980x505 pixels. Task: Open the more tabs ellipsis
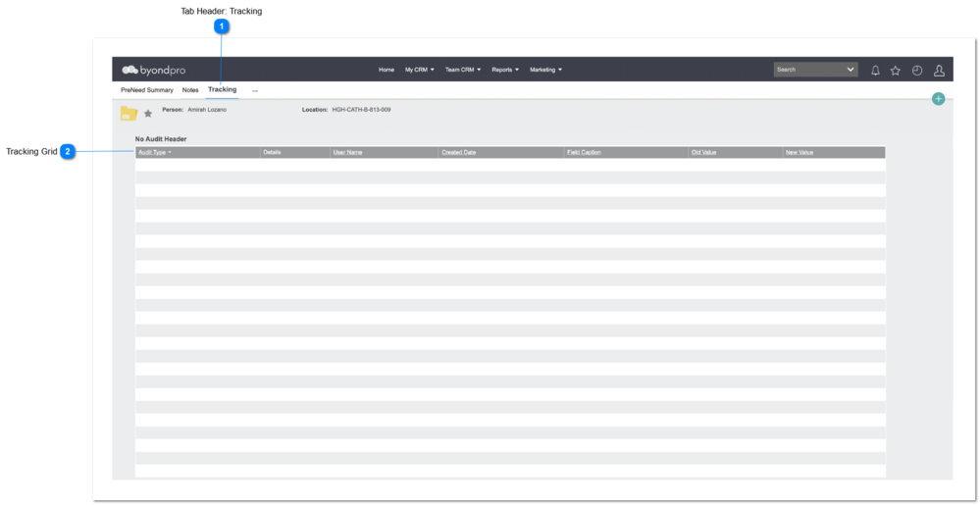pos(255,91)
